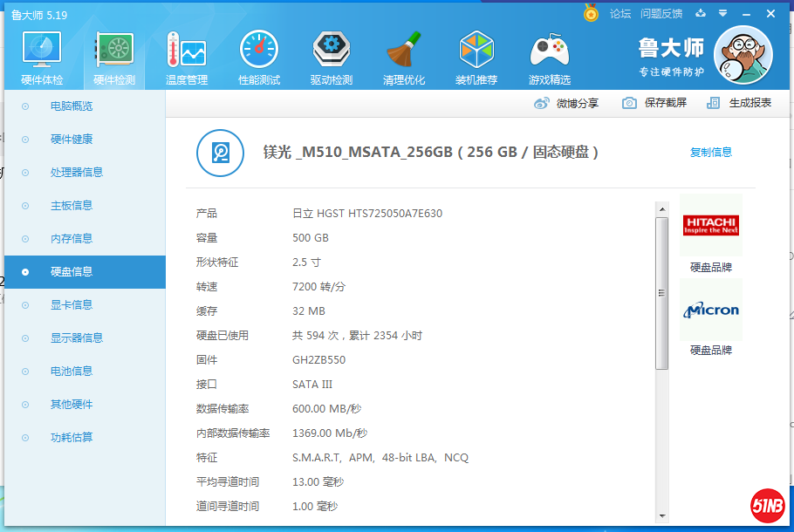Select the 电池信息 sidebar option
The height and width of the screenshot is (532, 794).
[x=72, y=372]
